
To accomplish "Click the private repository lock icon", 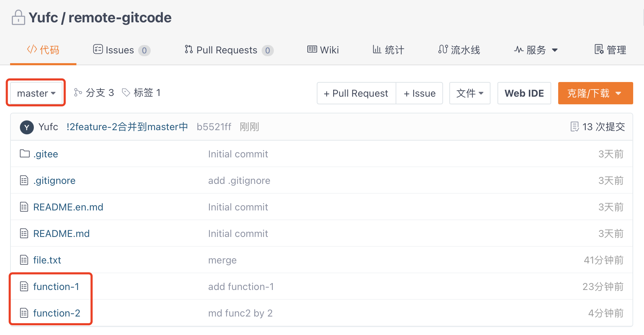I will click(18, 17).
